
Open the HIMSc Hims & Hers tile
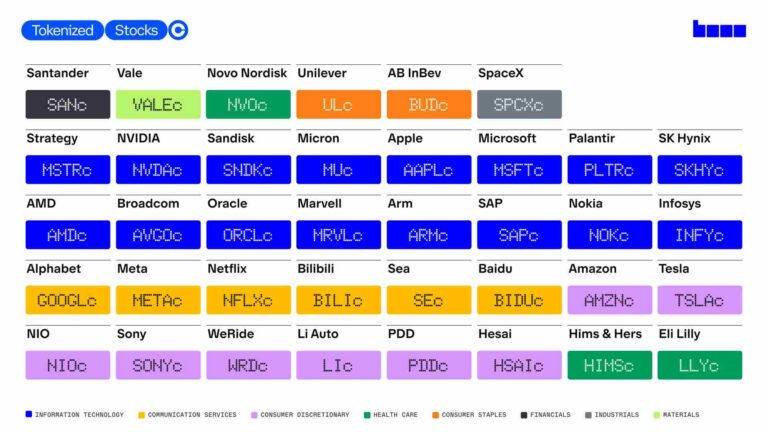click(x=609, y=365)
